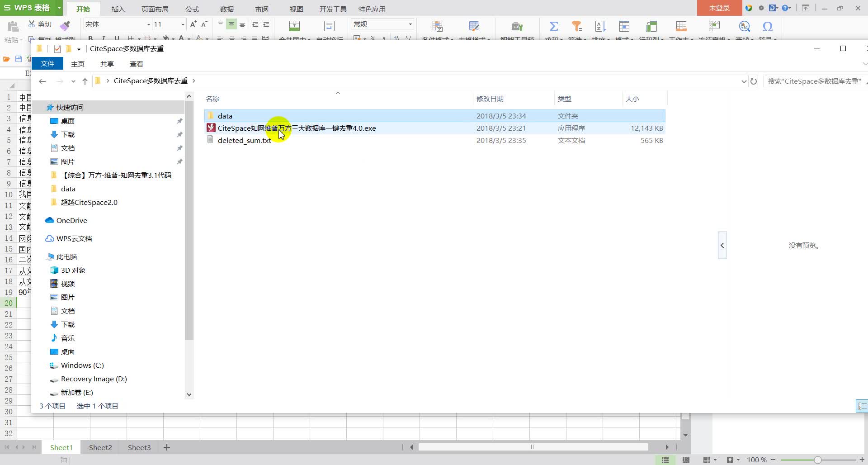Open Explorer address bar history dropdown

pos(744,81)
